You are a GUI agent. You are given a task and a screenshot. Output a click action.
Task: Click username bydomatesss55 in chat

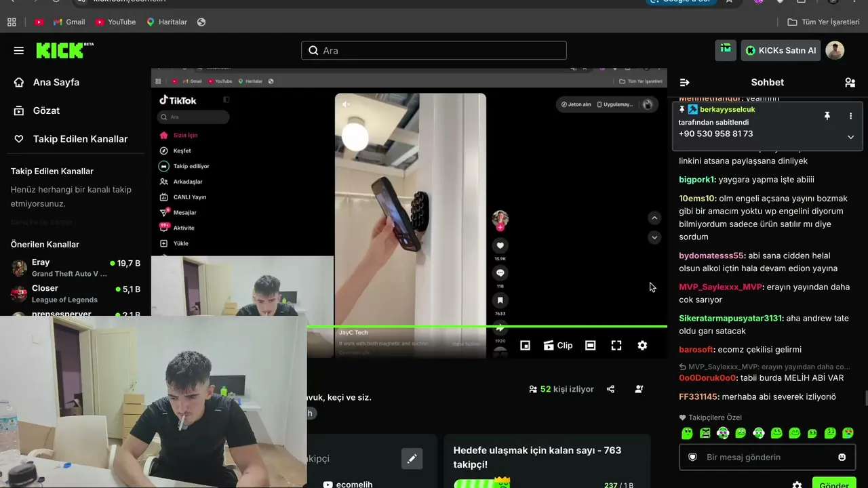click(711, 256)
